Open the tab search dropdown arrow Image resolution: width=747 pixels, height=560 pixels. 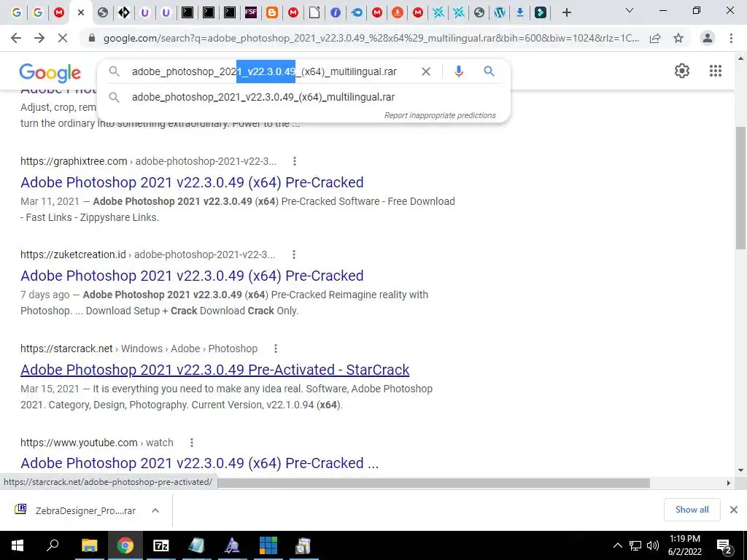coord(630,10)
